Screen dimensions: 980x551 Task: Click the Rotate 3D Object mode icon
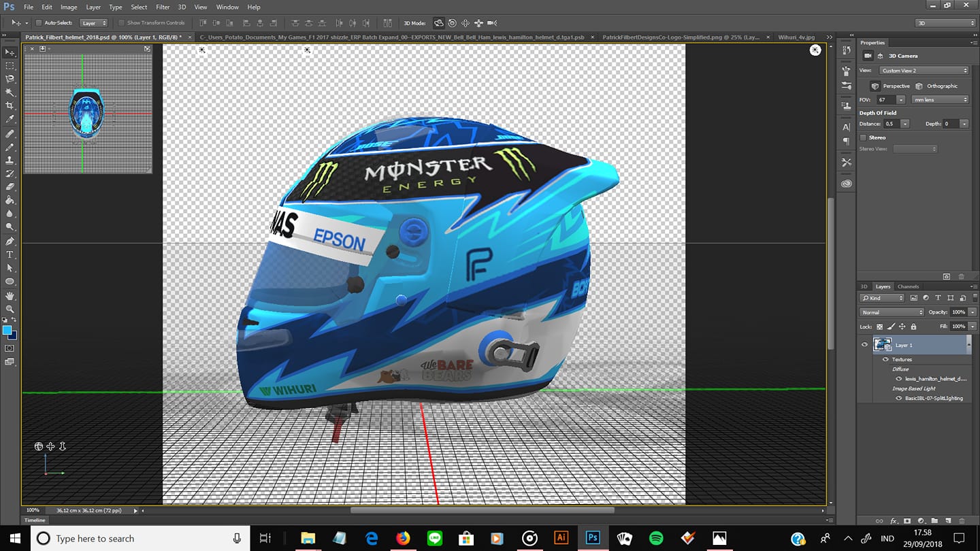pos(439,23)
